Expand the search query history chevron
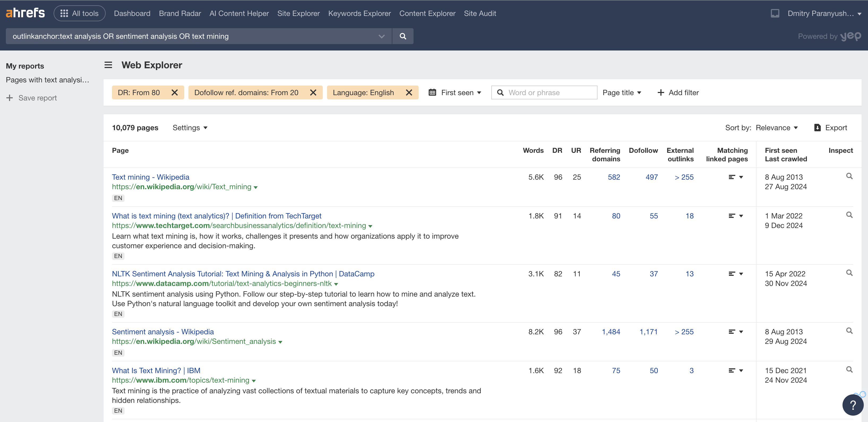 pos(381,36)
